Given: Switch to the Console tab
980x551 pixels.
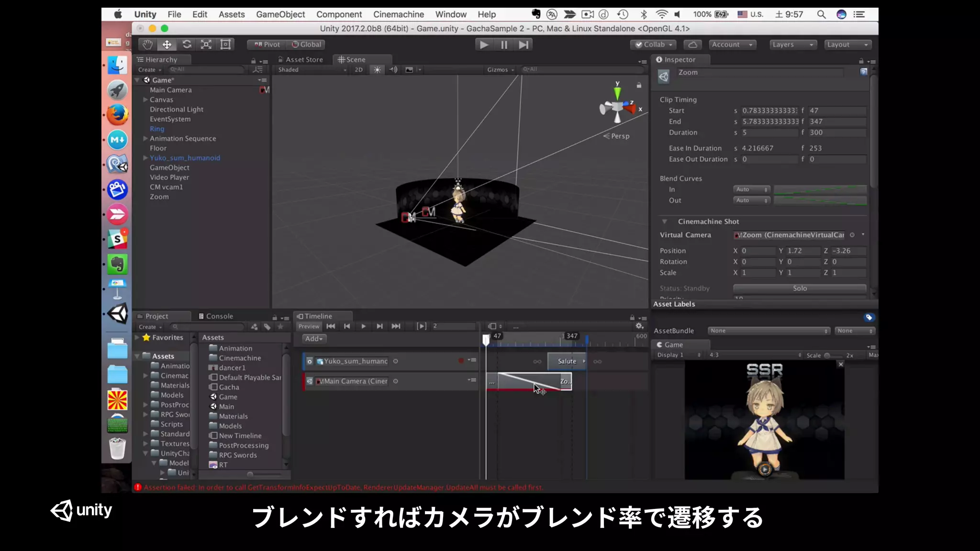Looking at the screenshot, I should click(x=215, y=316).
